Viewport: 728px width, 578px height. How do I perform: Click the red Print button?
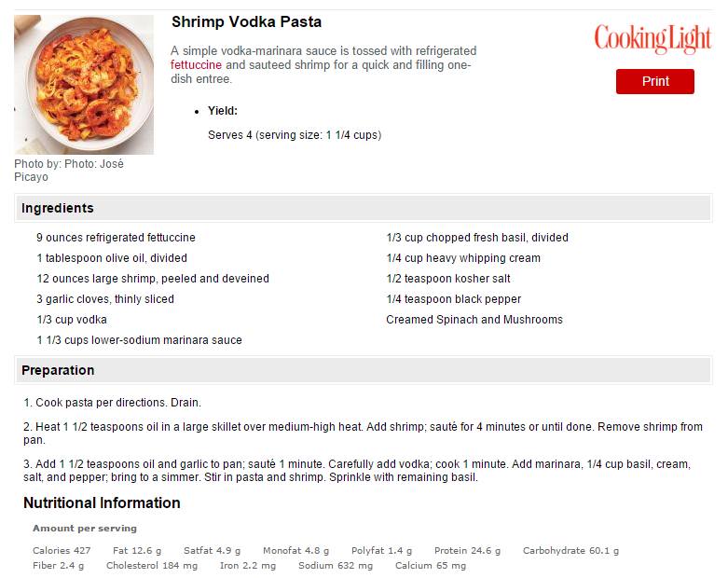[655, 81]
